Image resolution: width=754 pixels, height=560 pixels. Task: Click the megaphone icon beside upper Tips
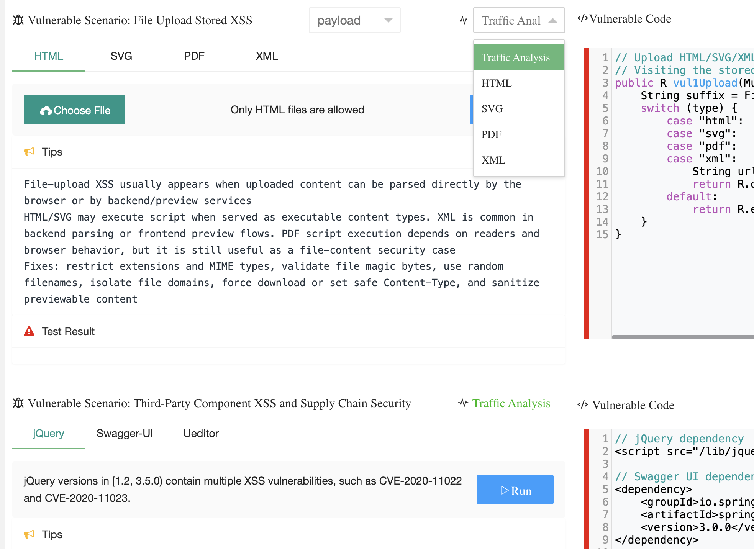tap(29, 152)
